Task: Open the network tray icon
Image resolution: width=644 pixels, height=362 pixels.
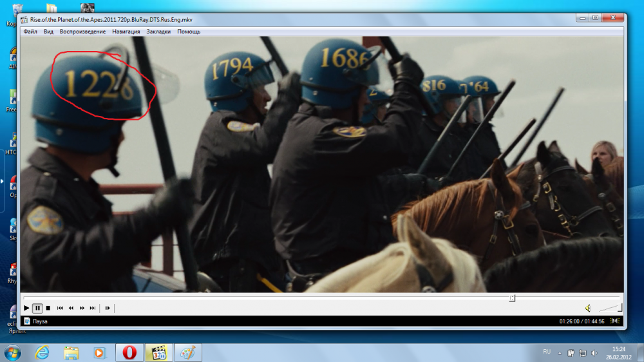Action: pos(583,353)
